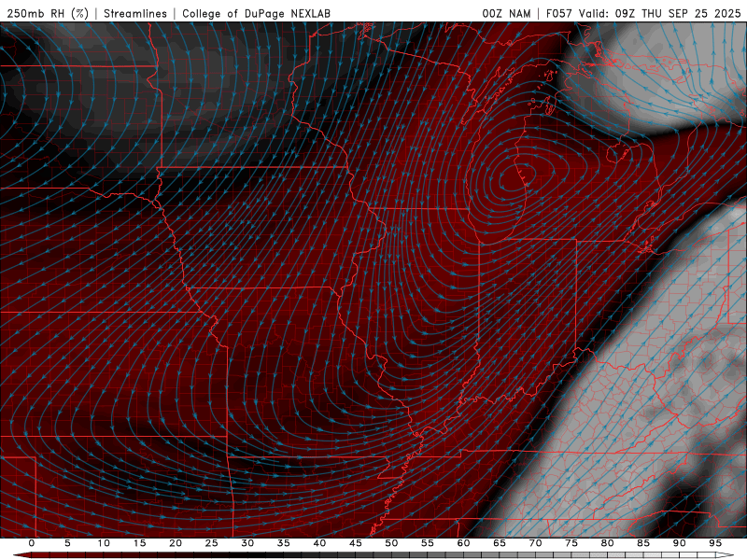The height and width of the screenshot is (560, 747).
Task: Click the "80" label on color scale
Action: click(607, 543)
